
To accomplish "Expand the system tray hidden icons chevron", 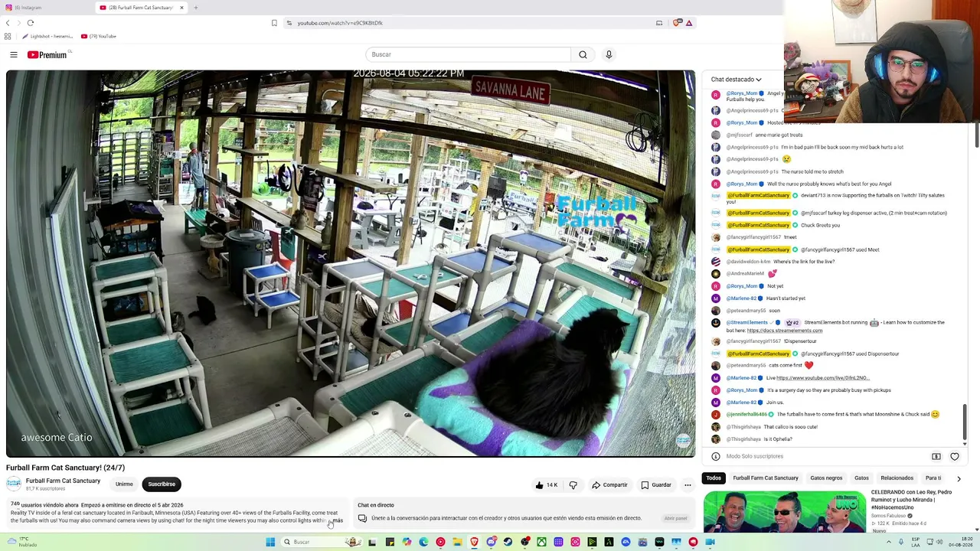I will pos(889,543).
